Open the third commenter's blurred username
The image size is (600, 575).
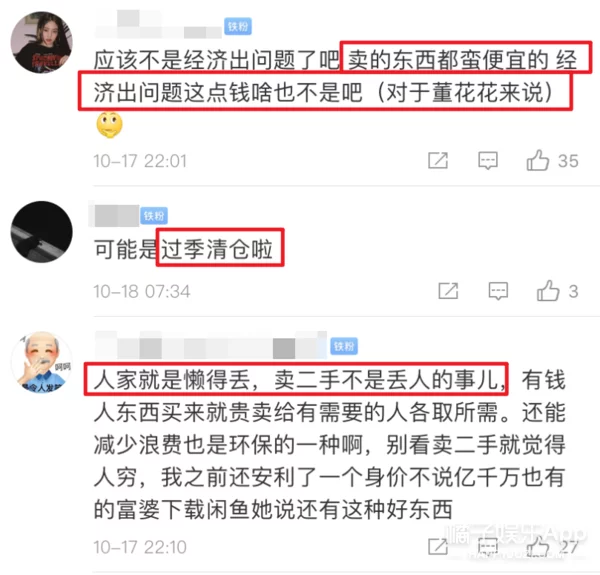coord(210,346)
